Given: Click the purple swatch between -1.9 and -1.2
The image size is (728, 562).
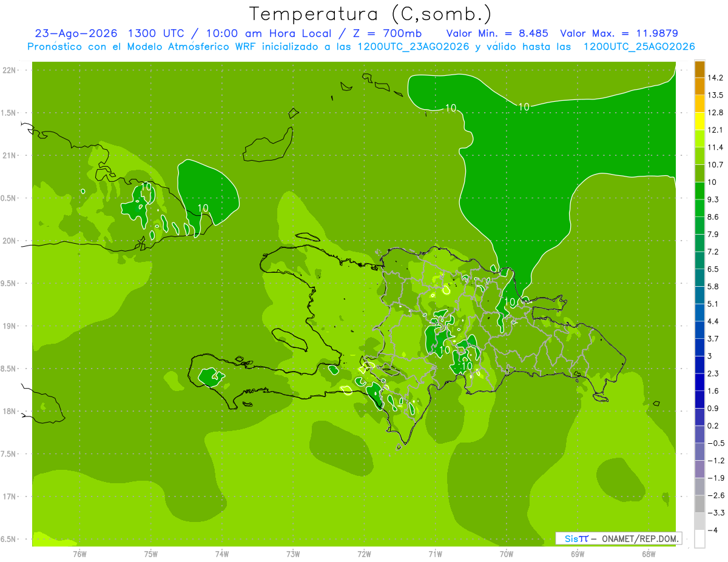Looking at the screenshot, I should 699,469.
